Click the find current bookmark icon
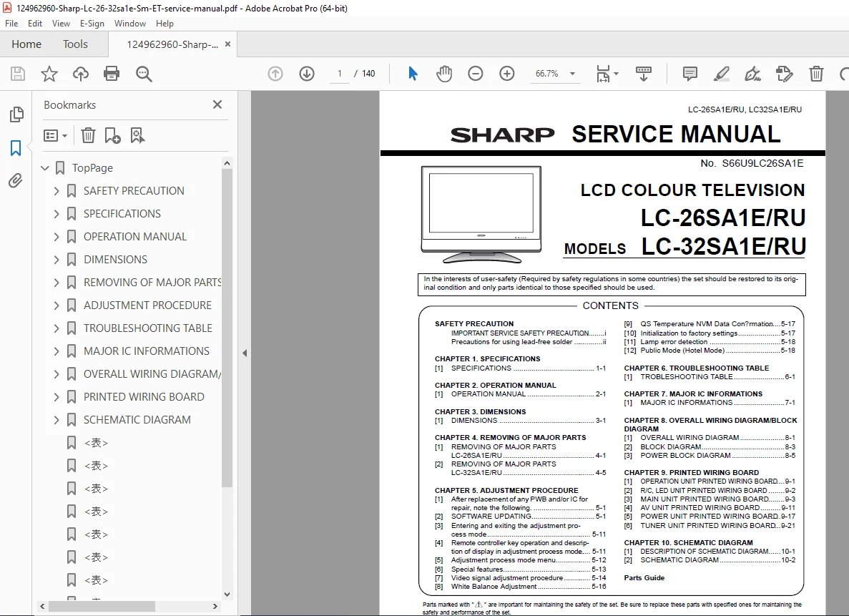 137,135
